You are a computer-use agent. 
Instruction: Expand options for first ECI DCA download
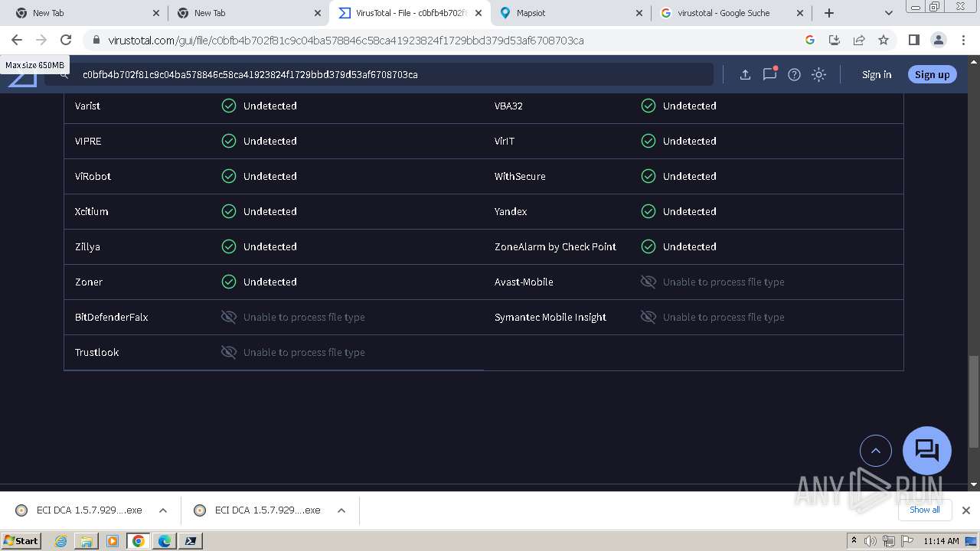point(163,510)
